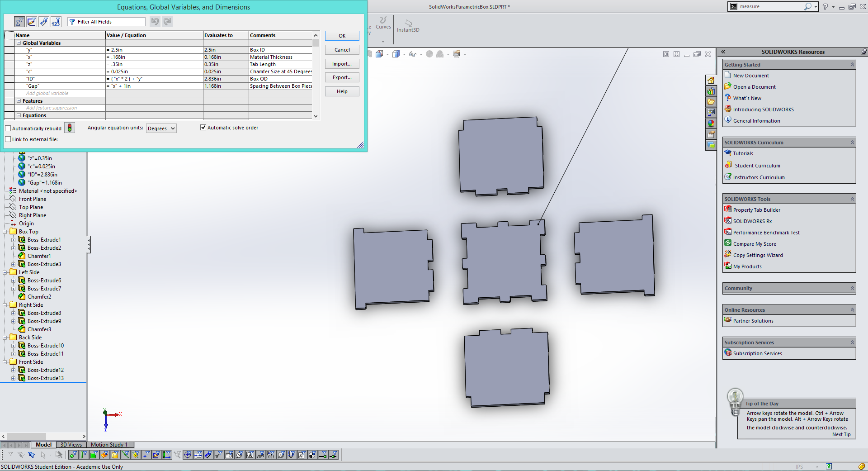Screen dimensions: 868x471
Task: Toggle the Filter Solid Bodies icon
Action: (115, 455)
